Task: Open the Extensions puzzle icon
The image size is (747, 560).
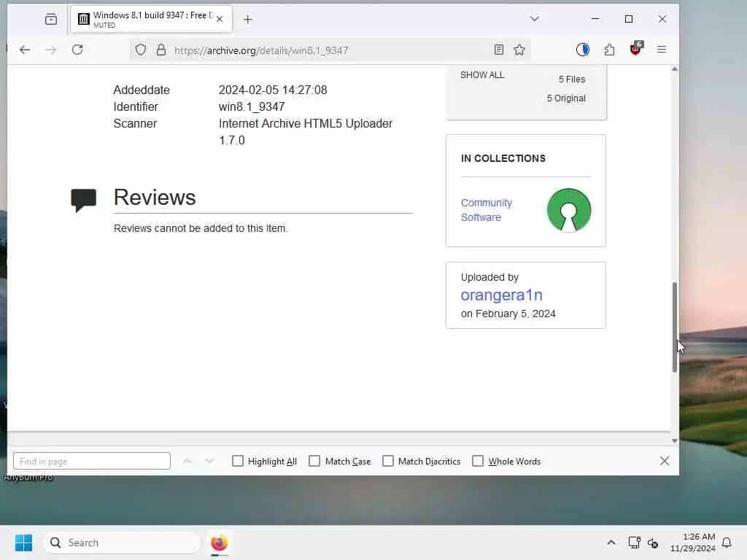Action: [609, 50]
